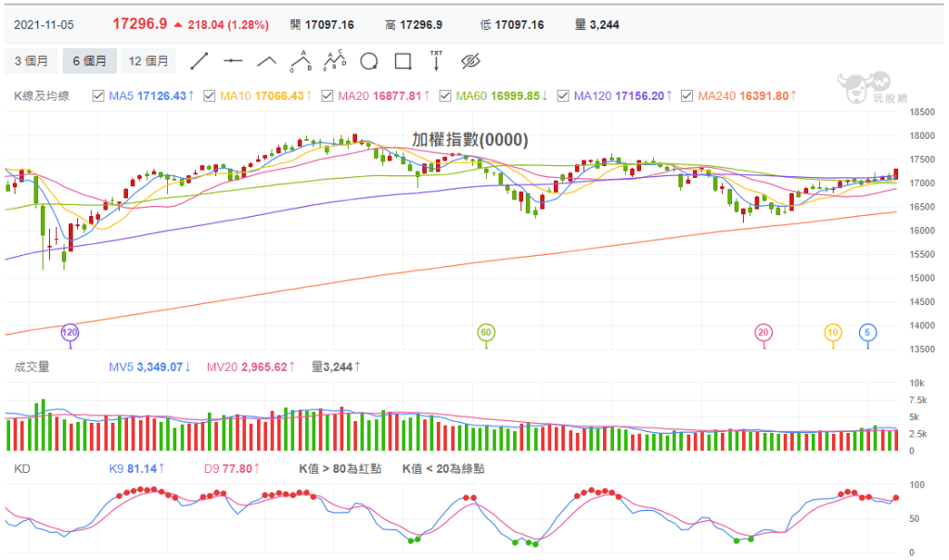Switch to the 3 個月 time range
949x560 pixels.
[32, 61]
